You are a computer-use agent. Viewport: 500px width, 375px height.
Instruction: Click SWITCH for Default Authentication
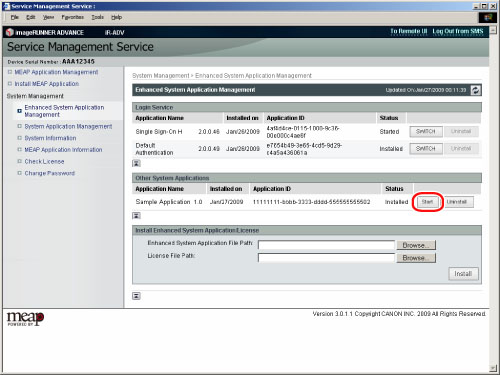[426, 149]
